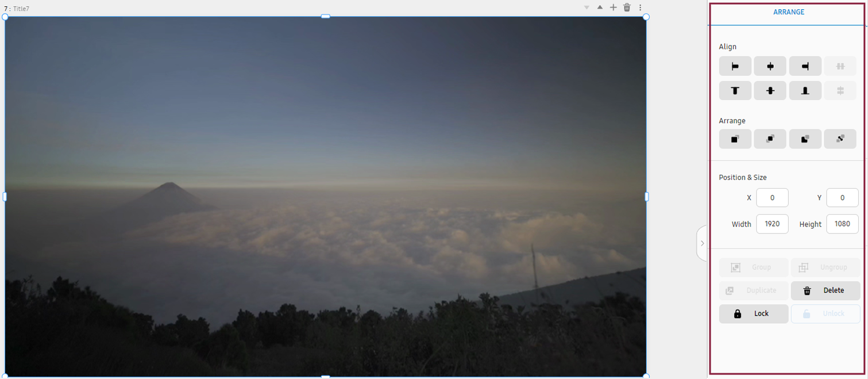The width and height of the screenshot is (868, 379).
Task: Click the Width input field
Action: [x=772, y=224]
